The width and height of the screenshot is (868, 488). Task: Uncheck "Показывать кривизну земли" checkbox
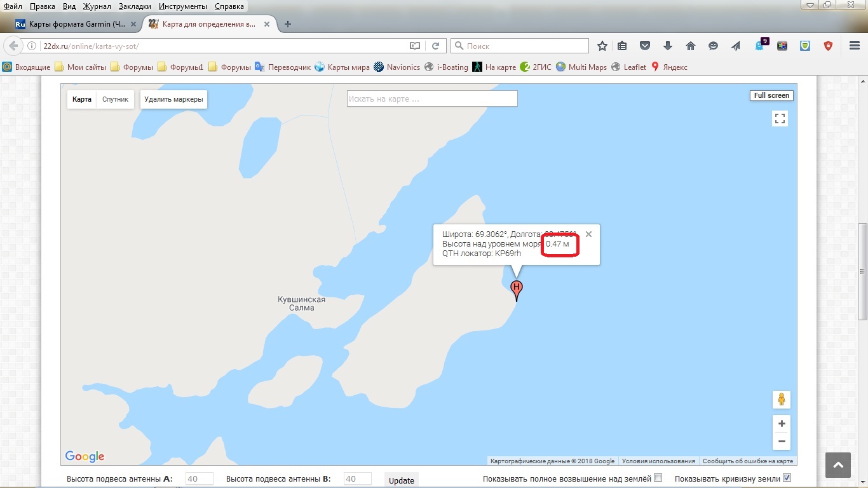coord(787,478)
